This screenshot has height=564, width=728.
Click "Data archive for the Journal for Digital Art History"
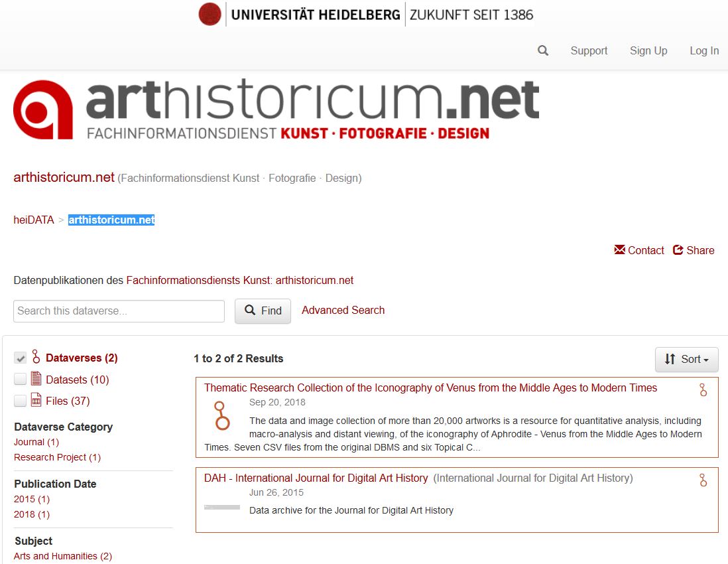coord(351,510)
